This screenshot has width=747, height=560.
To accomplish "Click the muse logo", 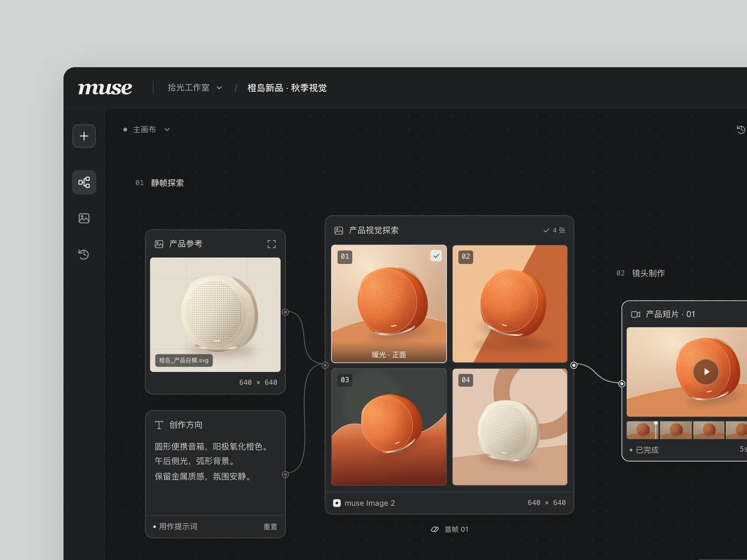I will (x=105, y=88).
